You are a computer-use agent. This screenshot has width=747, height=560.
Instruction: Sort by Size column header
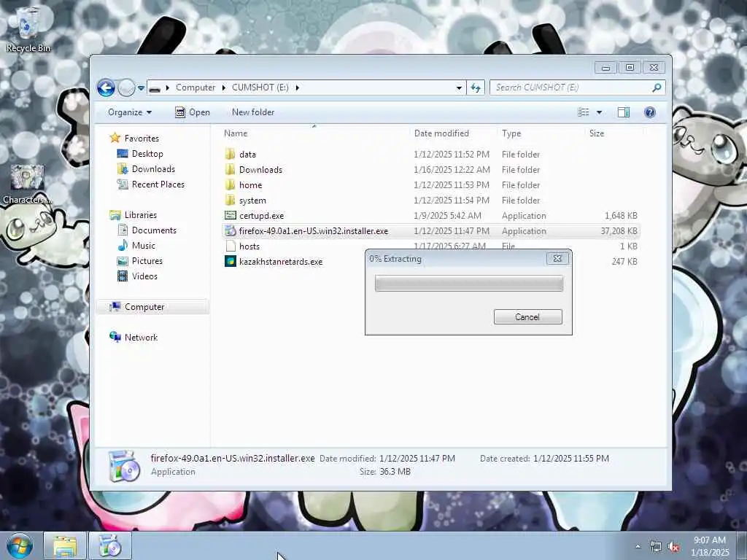coord(597,133)
